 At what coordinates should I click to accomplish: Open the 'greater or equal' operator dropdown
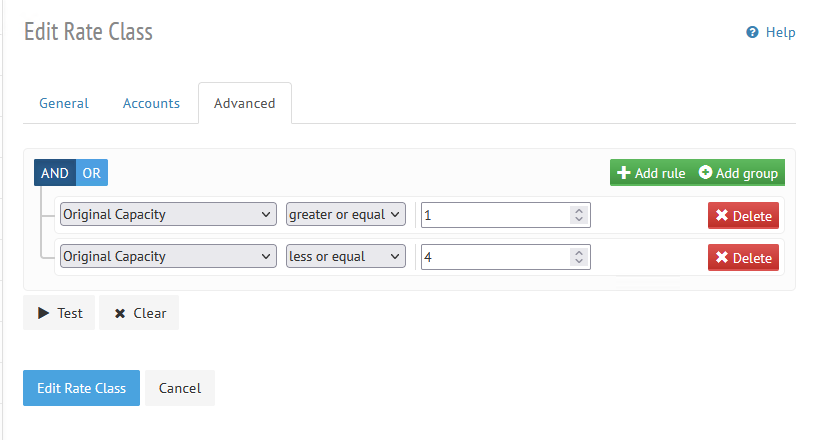[x=346, y=214]
